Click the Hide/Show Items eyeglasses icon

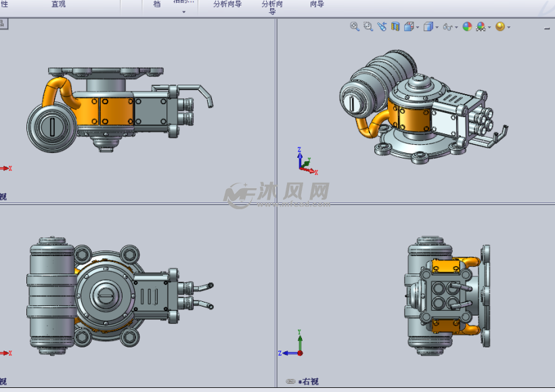coord(447,27)
